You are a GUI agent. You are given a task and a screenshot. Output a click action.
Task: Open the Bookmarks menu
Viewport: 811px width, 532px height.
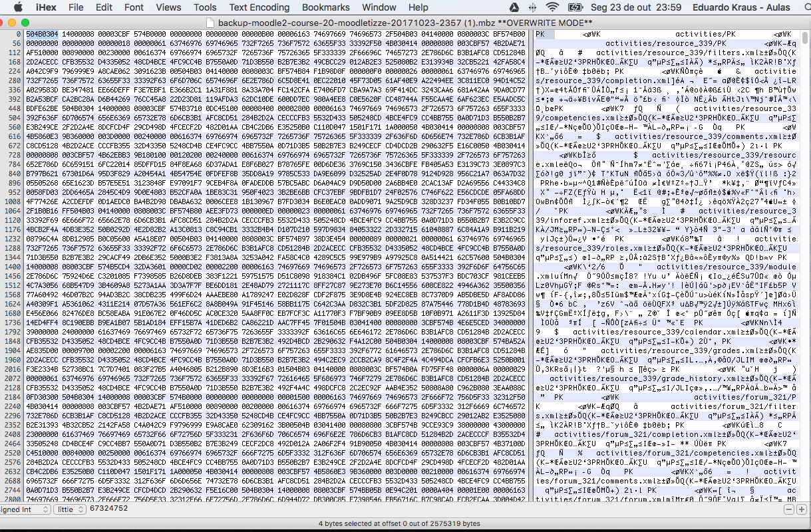click(x=325, y=7)
